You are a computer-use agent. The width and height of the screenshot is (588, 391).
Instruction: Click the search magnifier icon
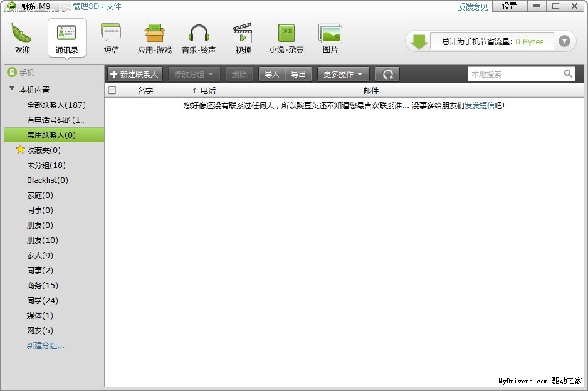[x=568, y=73]
